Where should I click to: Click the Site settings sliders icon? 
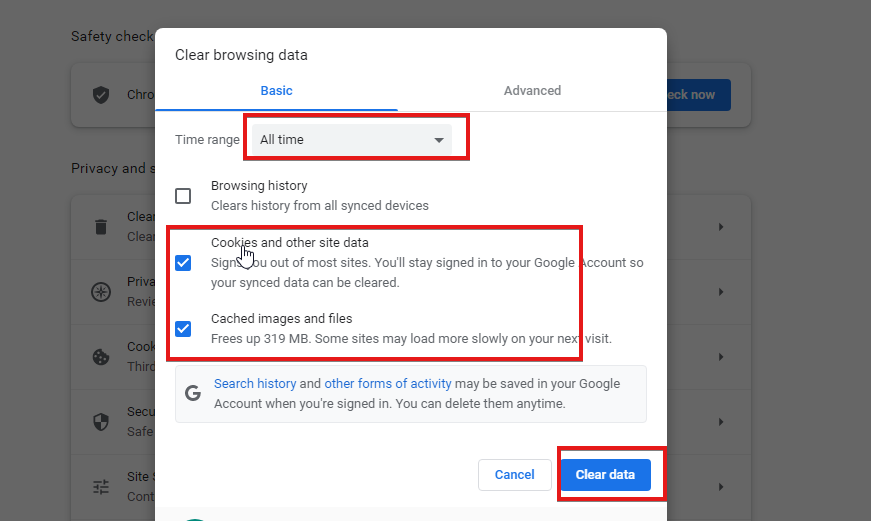101,487
